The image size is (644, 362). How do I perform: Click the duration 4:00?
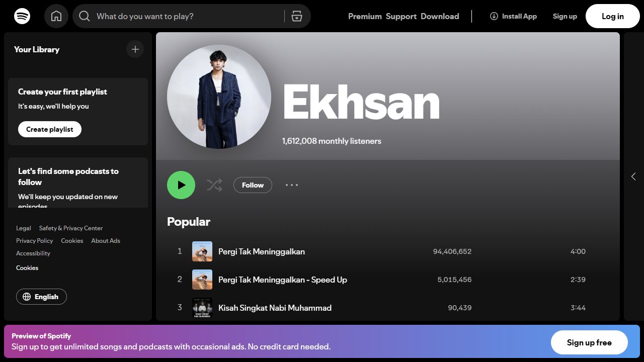pos(578,251)
